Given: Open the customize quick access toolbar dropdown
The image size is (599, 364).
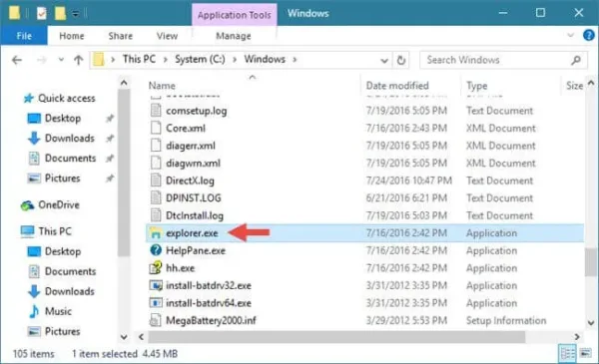Looking at the screenshot, I should coord(75,14).
